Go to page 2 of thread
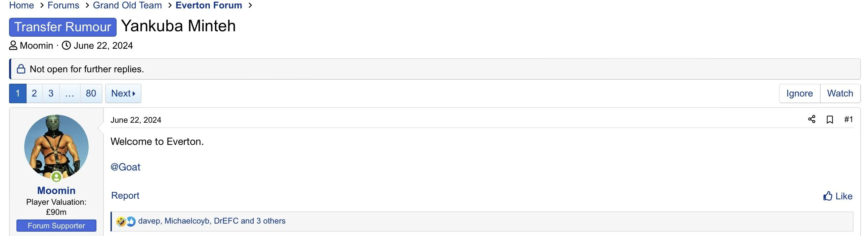Screen dimensions: 868x236 tap(34, 93)
